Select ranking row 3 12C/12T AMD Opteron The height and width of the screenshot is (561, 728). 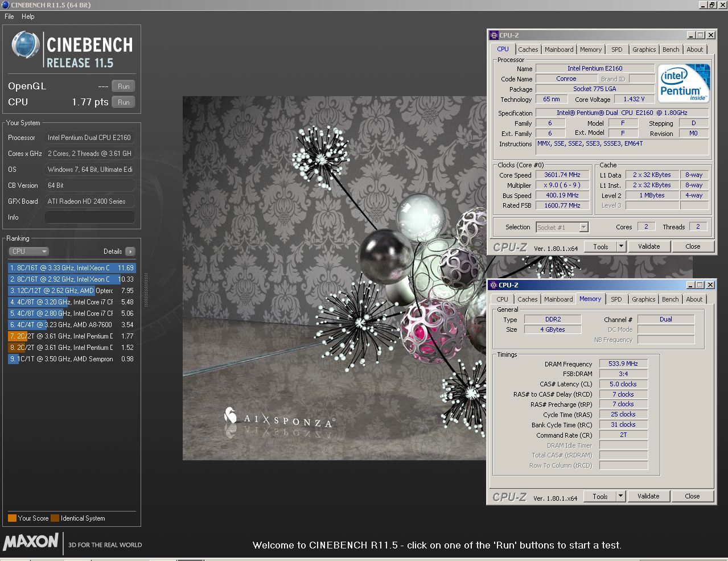pyautogui.click(x=72, y=291)
